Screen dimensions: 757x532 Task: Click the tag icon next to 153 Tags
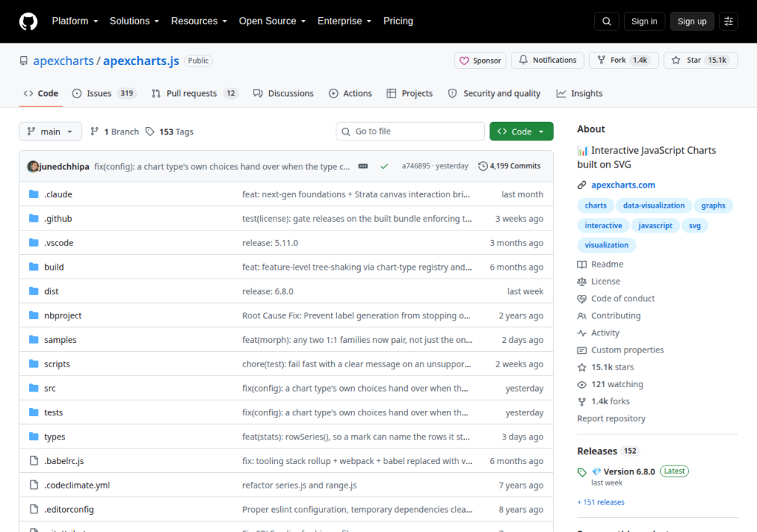click(x=150, y=132)
